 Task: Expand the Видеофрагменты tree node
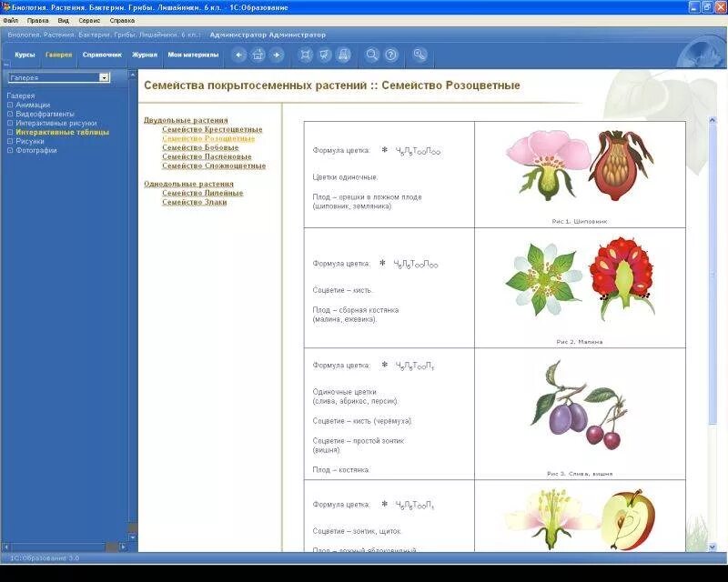10,114
